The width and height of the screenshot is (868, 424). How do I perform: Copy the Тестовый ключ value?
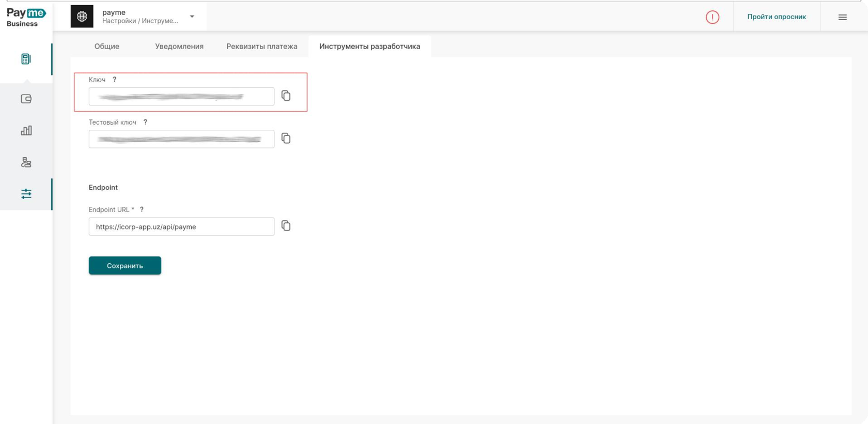point(286,138)
